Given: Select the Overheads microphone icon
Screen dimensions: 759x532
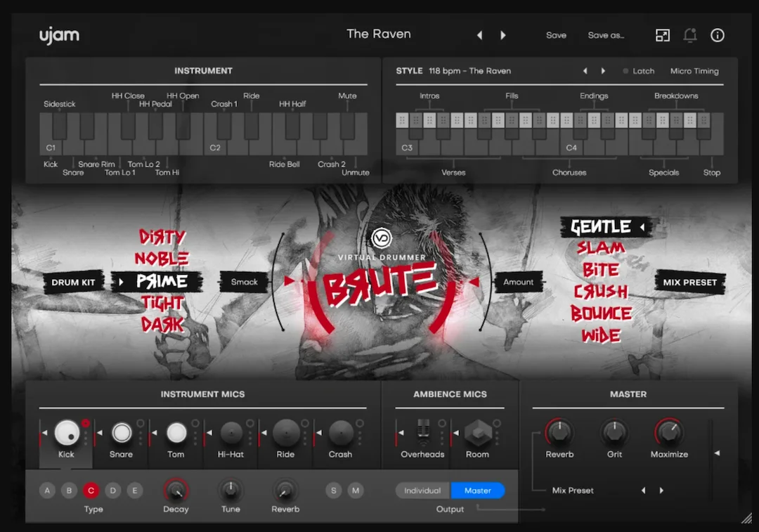Looking at the screenshot, I should [423, 432].
